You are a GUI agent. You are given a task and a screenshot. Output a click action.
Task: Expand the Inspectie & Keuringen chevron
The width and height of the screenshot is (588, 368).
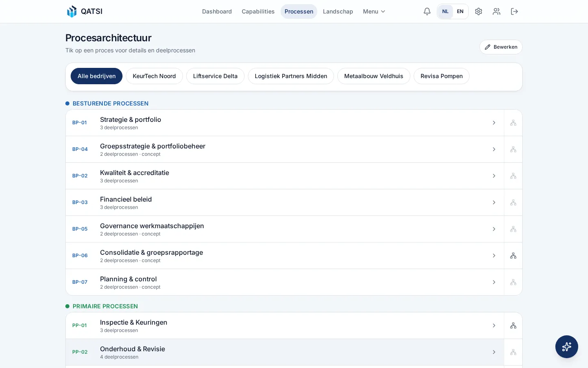coord(494,325)
